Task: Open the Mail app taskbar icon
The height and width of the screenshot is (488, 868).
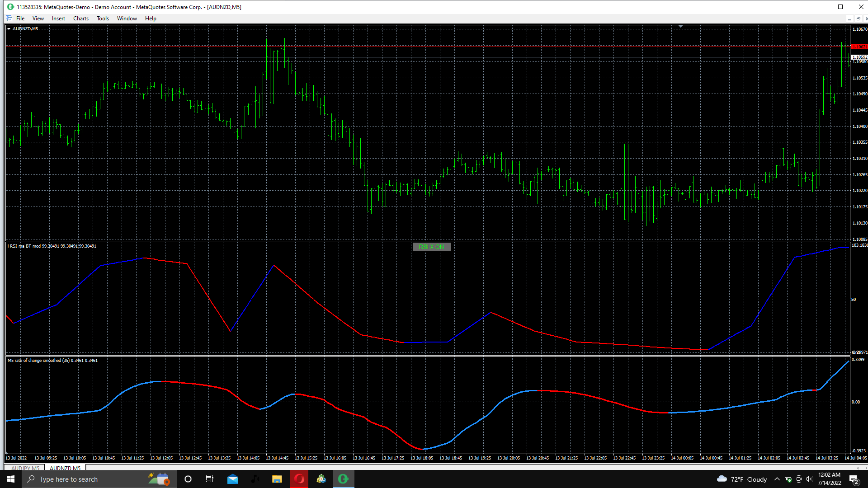Action: [233, 479]
